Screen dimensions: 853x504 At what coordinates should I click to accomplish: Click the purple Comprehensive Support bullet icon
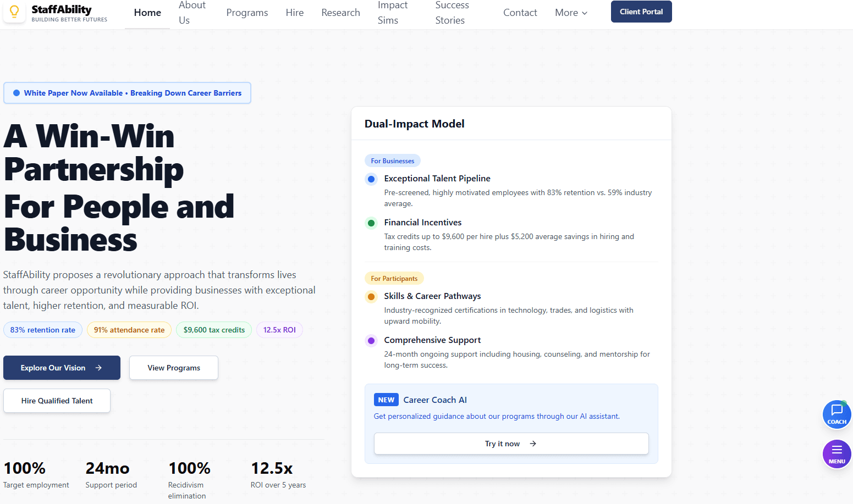tap(371, 340)
